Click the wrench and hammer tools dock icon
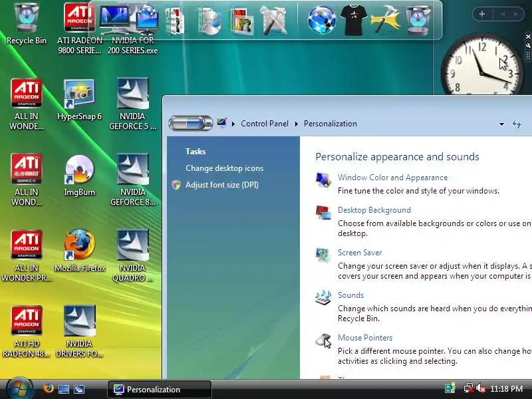Image resolution: width=532 pixels, height=399 pixels. click(273, 21)
